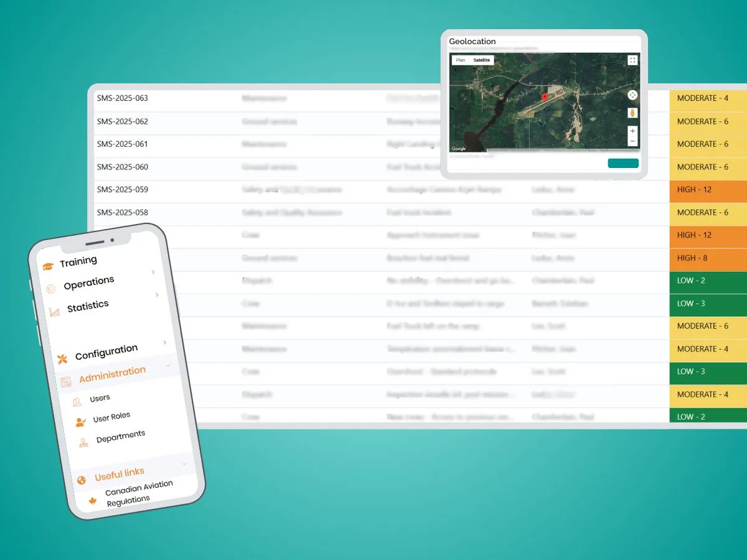Click the Configuration wrench icon
Viewport: 747px width, 560px height.
[62, 358]
